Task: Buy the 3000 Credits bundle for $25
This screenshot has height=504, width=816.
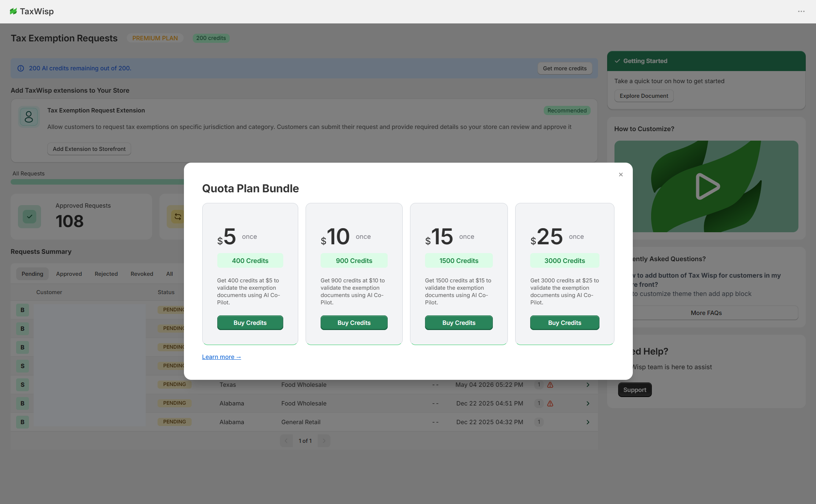Action: click(x=565, y=323)
